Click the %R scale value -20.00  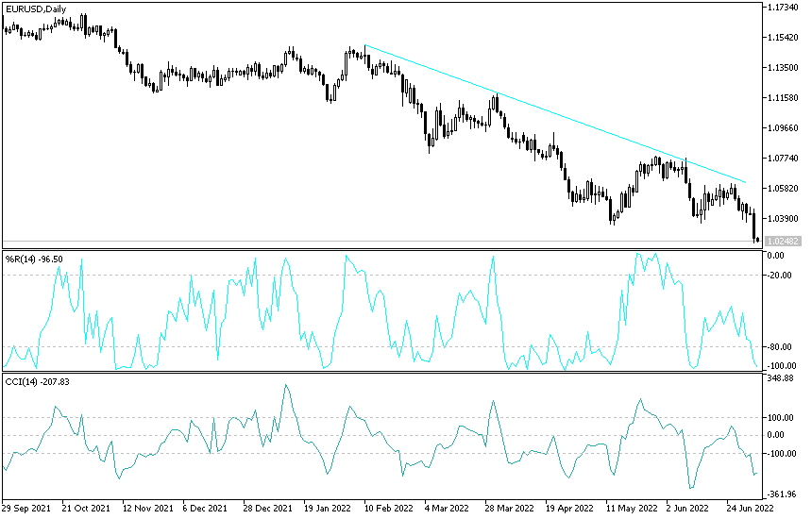pos(779,276)
